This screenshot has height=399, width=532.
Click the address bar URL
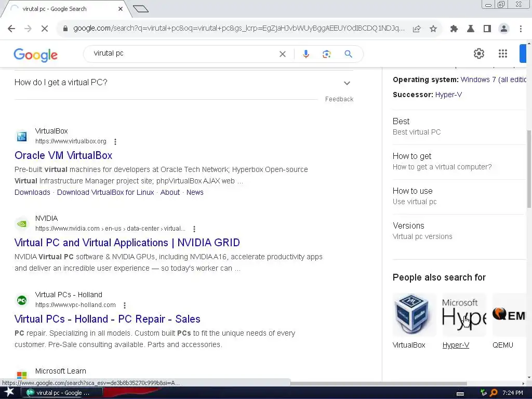(239, 29)
